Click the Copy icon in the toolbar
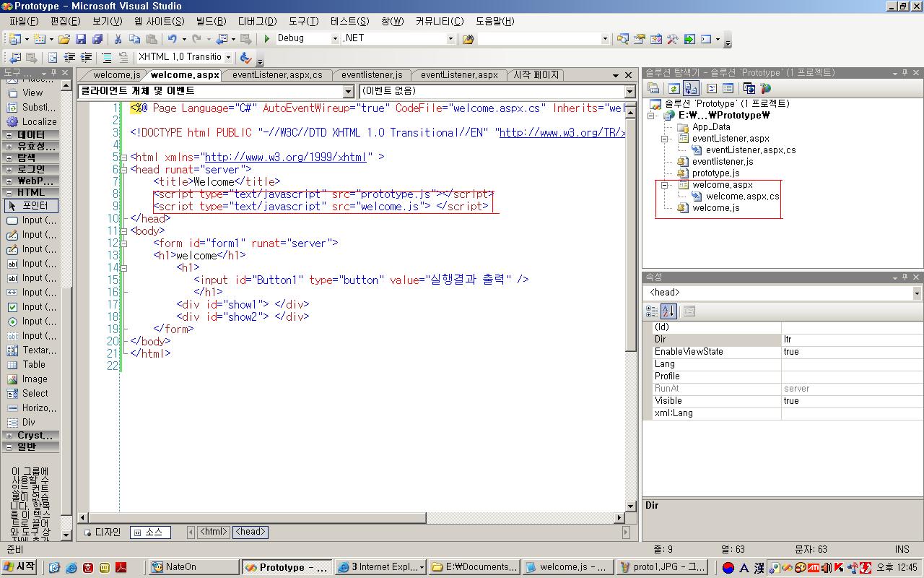Viewport: 924px width, 578px height. pos(134,39)
